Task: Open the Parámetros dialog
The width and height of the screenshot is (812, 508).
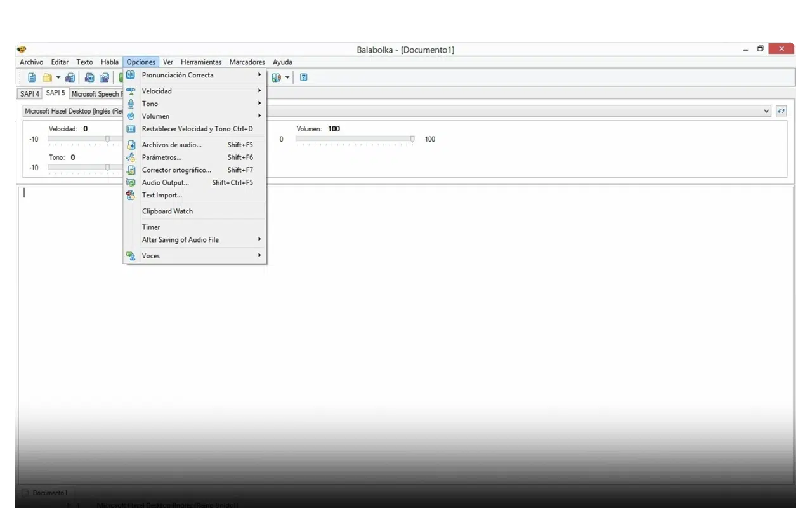Action: (x=195, y=157)
